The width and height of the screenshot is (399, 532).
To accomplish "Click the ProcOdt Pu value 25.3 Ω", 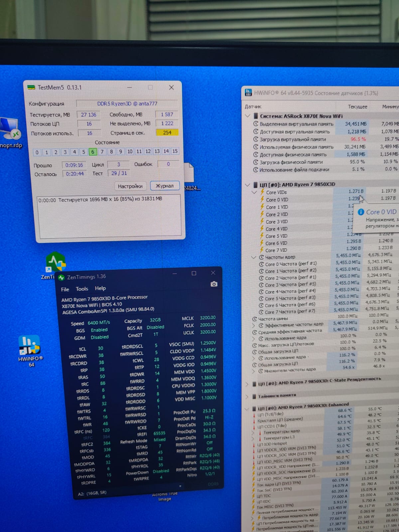I will pos(209,411).
